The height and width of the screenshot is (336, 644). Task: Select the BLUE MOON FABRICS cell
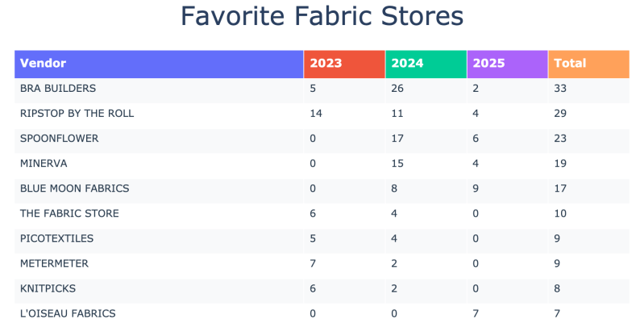point(75,189)
